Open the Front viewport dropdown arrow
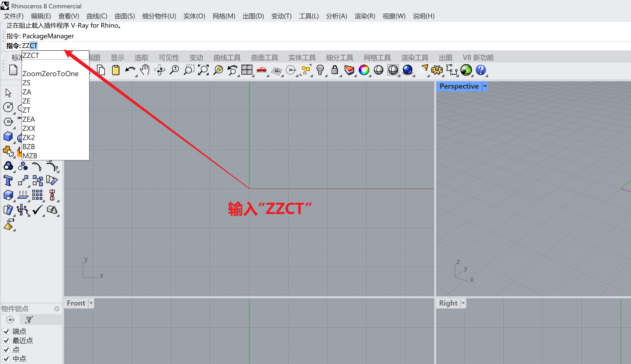631x364 pixels. (91, 303)
